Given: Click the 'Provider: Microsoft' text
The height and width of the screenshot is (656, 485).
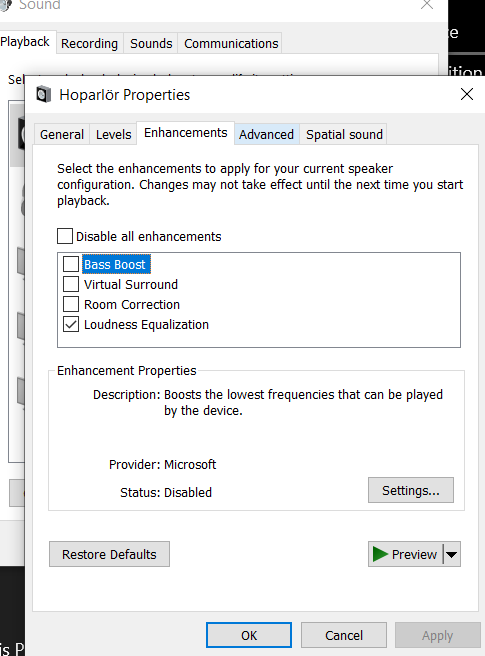Looking at the screenshot, I should pyautogui.click(x=162, y=464).
